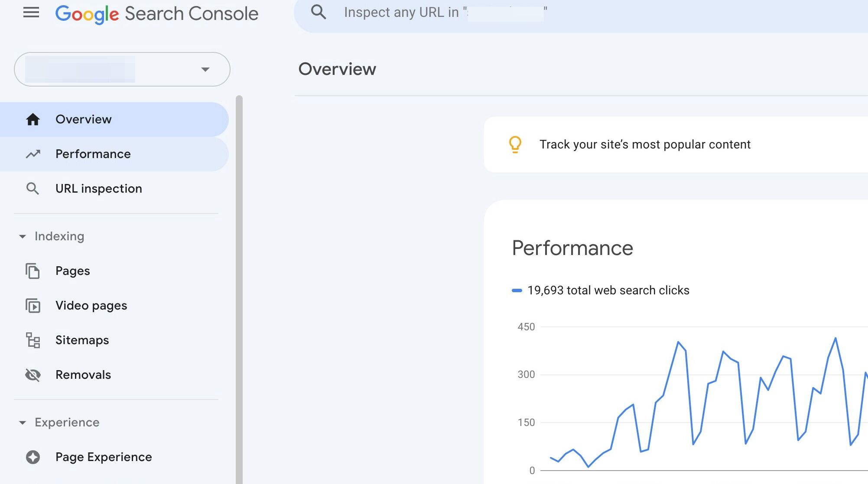Viewport: 868px width, 484px height.
Task: Click the Page Experience star icon
Action: 33,457
